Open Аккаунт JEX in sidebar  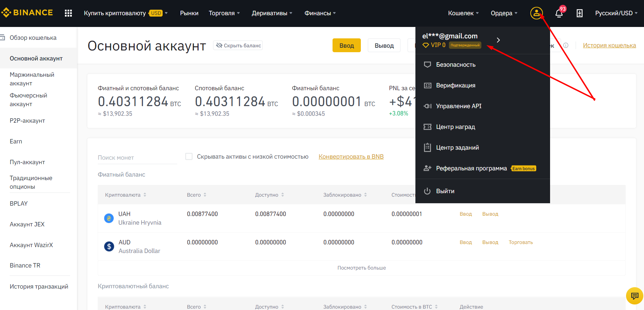(x=27, y=224)
